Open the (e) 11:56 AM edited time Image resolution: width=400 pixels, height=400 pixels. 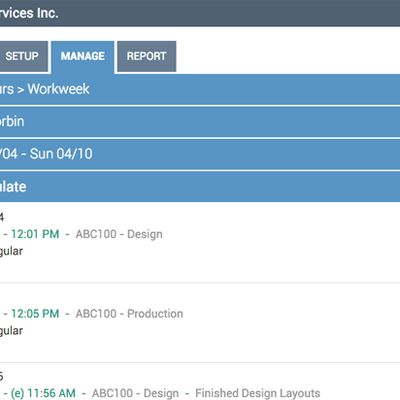tap(43, 393)
